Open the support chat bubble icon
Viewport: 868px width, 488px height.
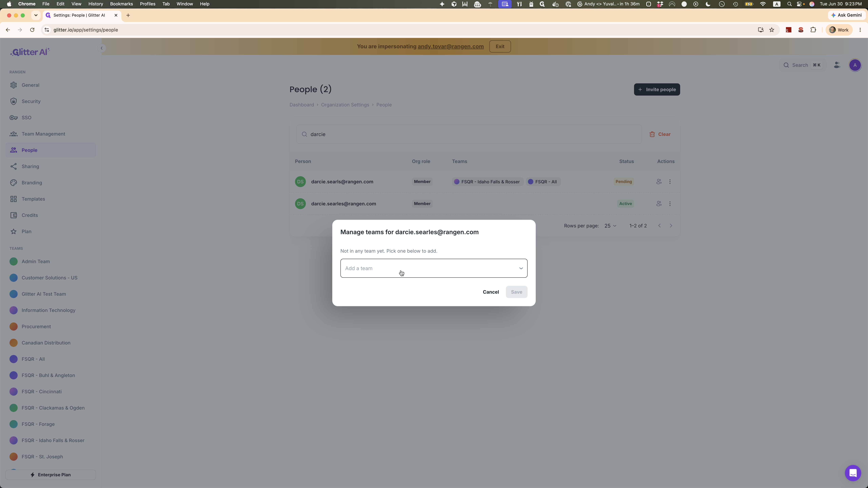pos(853,473)
